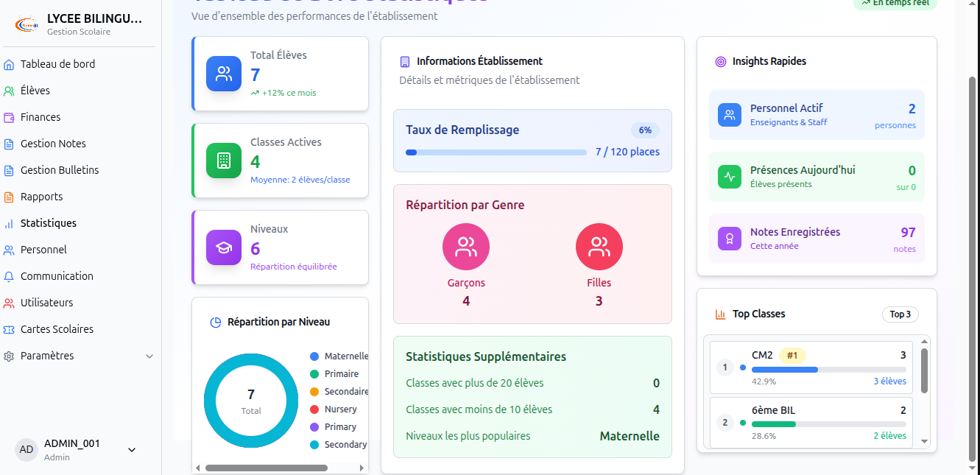980x475 pixels.
Task: Expand the Paramètres submenu chevron
Action: [x=149, y=356]
